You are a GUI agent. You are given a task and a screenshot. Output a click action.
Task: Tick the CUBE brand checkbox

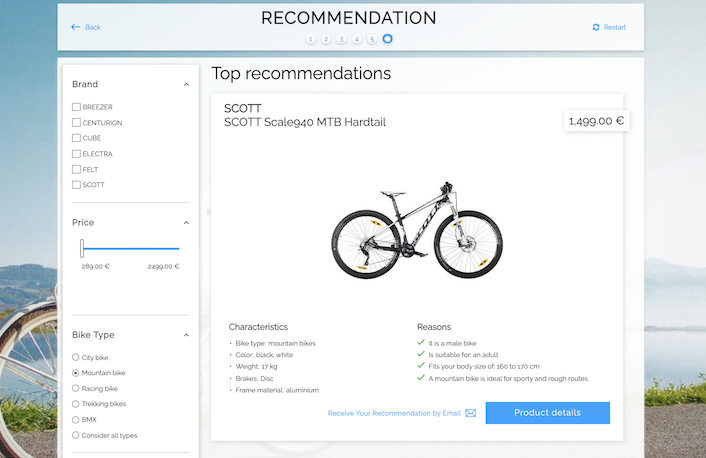(x=76, y=138)
